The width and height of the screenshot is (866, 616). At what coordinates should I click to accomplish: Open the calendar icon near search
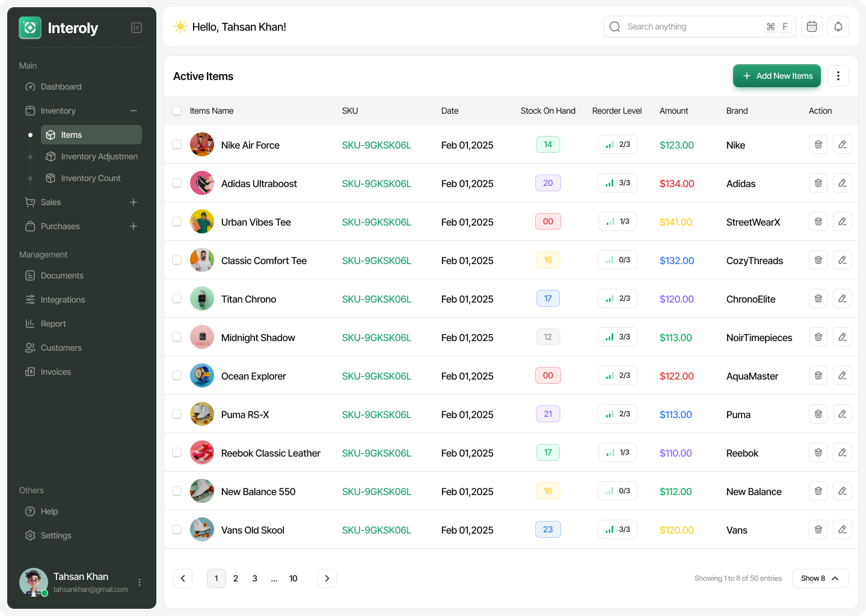point(811,26)
